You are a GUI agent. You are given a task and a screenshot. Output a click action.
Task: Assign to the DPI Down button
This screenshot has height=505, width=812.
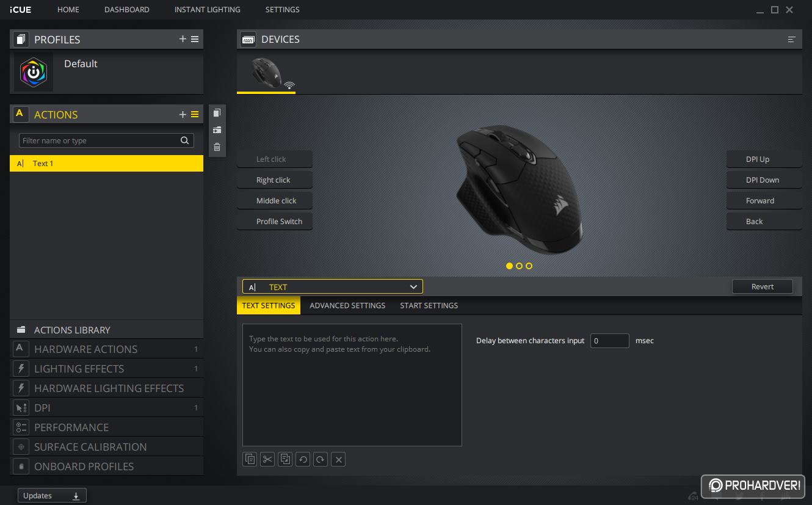click(x=764, y=180)
